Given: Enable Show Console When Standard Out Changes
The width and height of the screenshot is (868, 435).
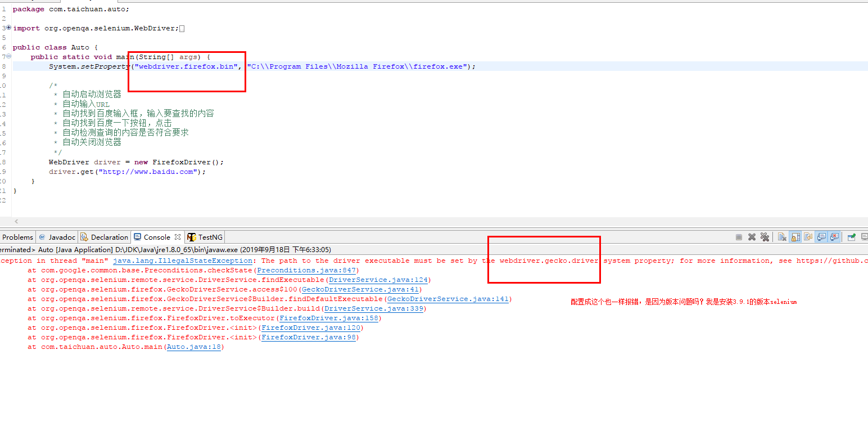Looking at the screenshot, I should pos(822,237).
